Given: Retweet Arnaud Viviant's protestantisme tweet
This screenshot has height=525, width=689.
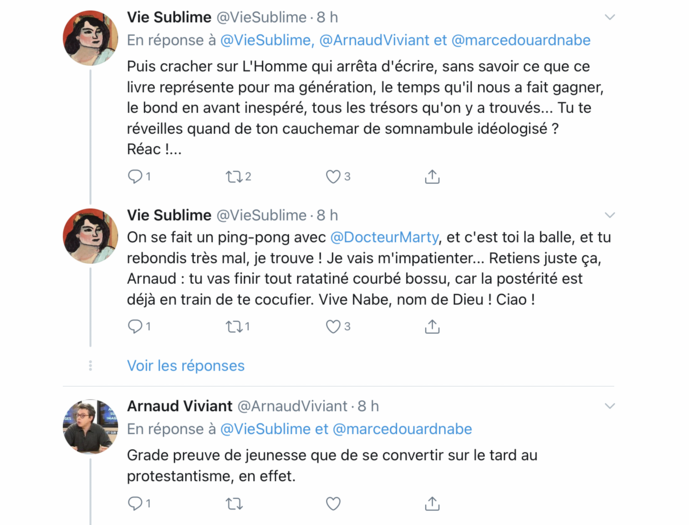Looking at the screenshot, I should tap(234, 504).
